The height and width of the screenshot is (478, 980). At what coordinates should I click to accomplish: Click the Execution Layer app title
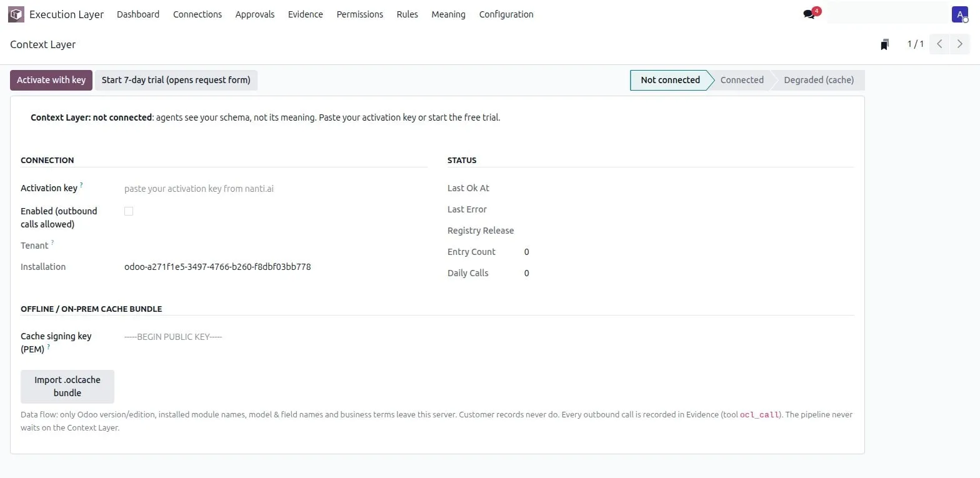(66, 14)
